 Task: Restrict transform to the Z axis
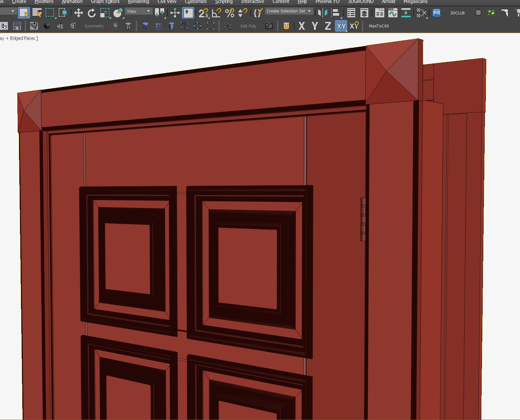[328, 26]
